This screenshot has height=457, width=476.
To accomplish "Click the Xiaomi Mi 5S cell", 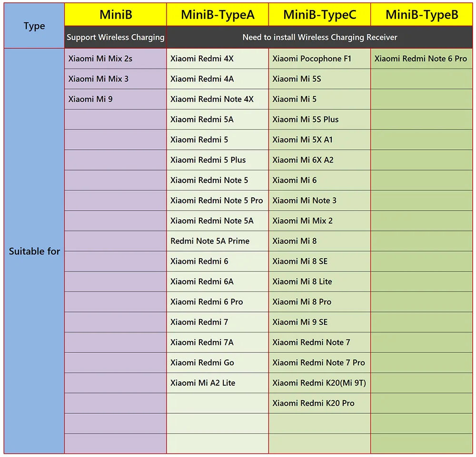I will (319, 79).
